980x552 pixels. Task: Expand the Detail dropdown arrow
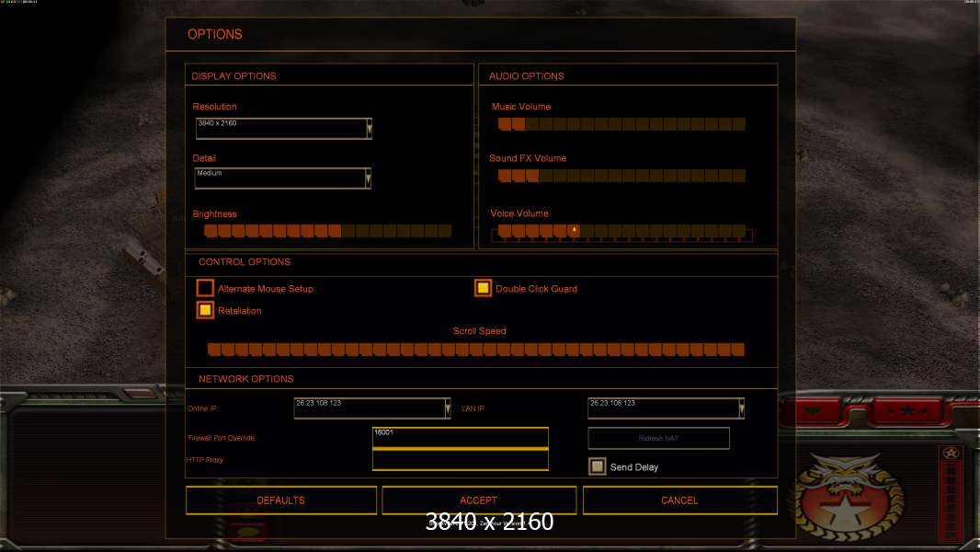368,178
